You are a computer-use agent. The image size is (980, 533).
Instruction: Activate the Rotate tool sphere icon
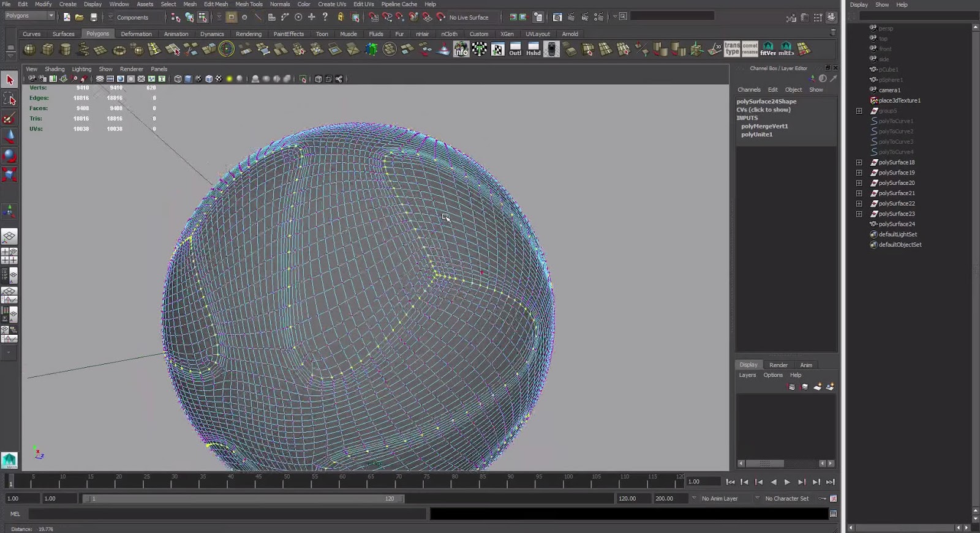tap(9, 155)
